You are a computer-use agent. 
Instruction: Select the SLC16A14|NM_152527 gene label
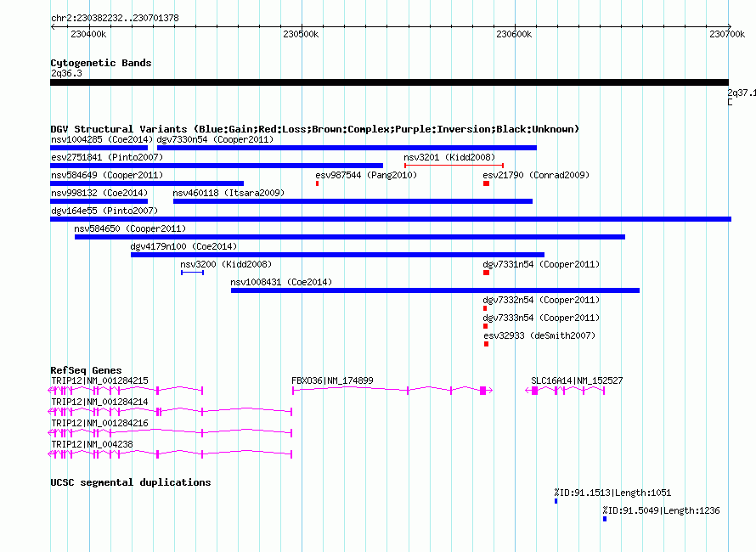pyautogui.click(x=577, y=380)
